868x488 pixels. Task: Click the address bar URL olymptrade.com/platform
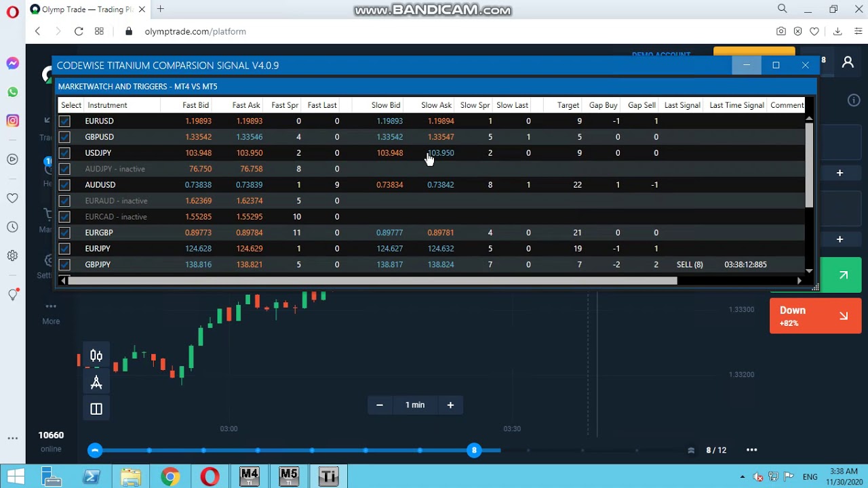click(x=195, y=31)
